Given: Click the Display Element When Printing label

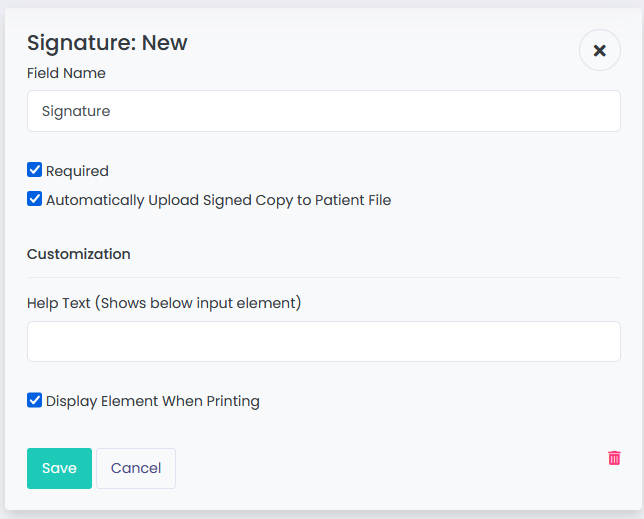Looking at the screenshot, I should [x=153, y=401].
